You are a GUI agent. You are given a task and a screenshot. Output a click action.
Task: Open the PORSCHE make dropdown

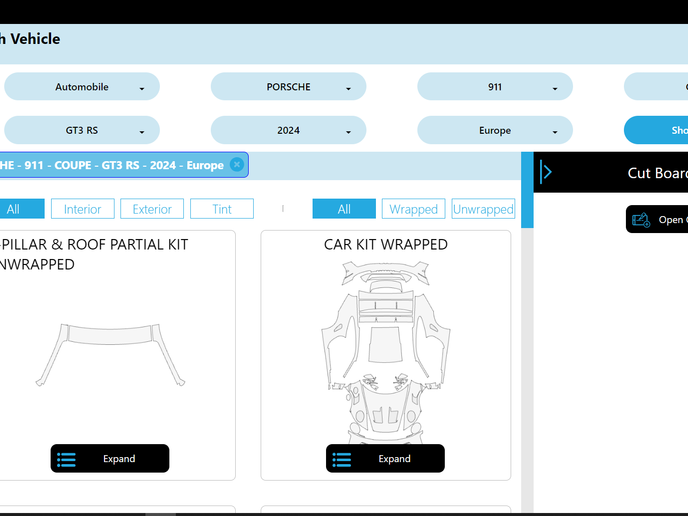tap(288, 87)
